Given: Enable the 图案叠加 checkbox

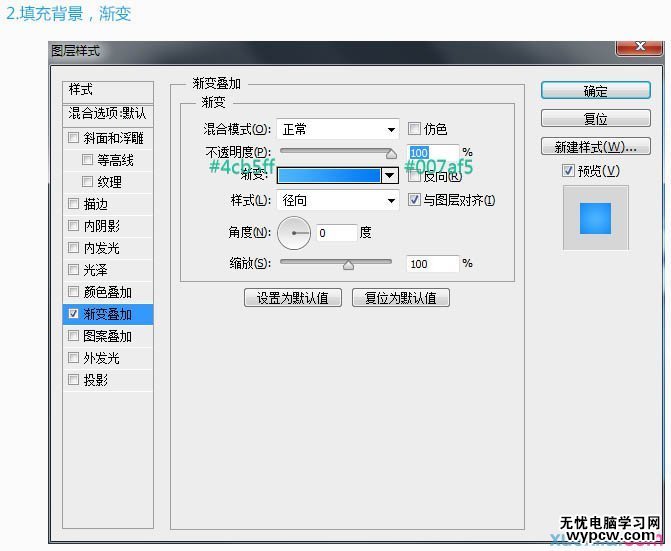Looking at the screenshot, I should (x=74, y=335).
